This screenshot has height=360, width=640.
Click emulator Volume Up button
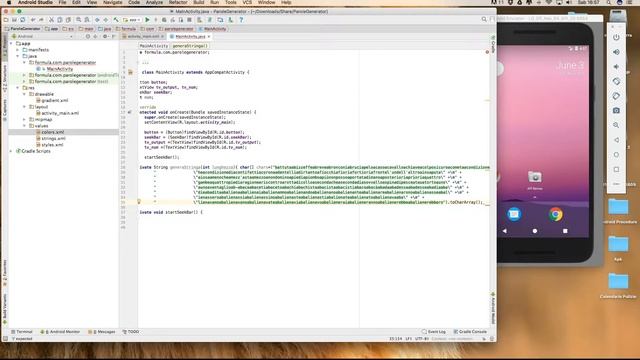point(616,52)
